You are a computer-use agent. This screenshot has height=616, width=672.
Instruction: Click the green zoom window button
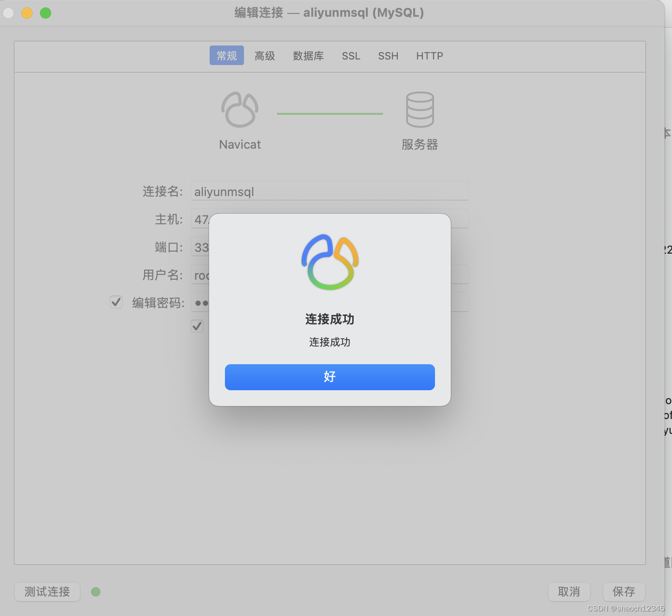tap(46, 13)
